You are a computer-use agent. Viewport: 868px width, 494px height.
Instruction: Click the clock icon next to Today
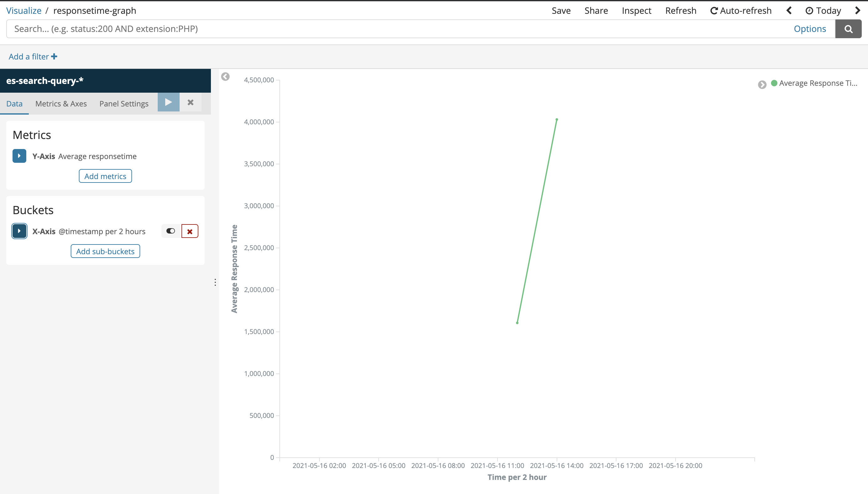809,11
